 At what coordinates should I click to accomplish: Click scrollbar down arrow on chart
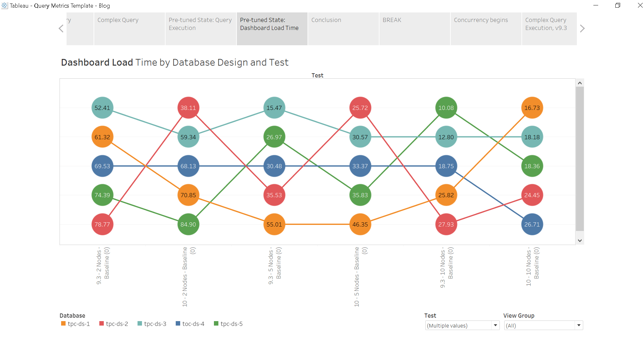(580, 241)
